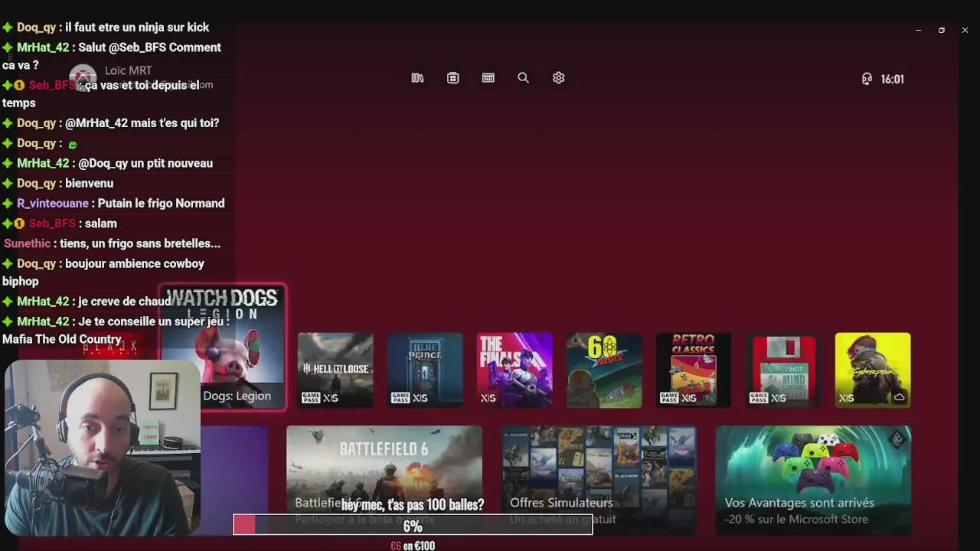Select the Hell Let Loose game tile

coord(335,370)
